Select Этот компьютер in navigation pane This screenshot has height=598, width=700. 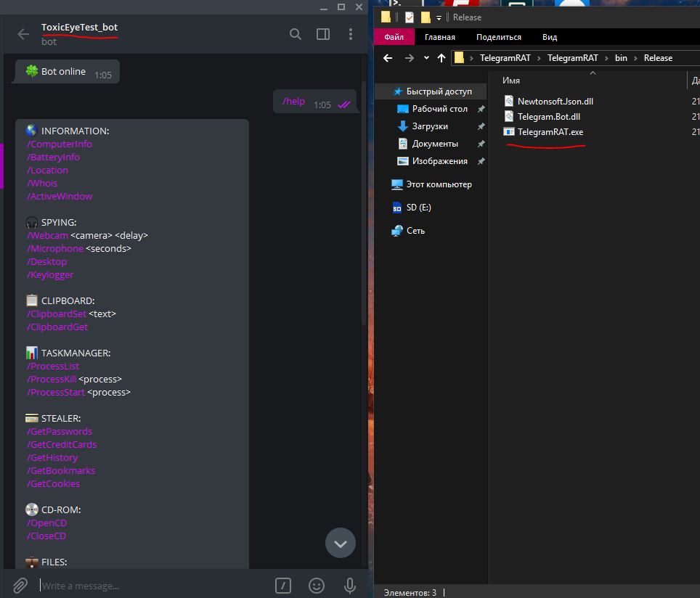[x=431, y=184]
